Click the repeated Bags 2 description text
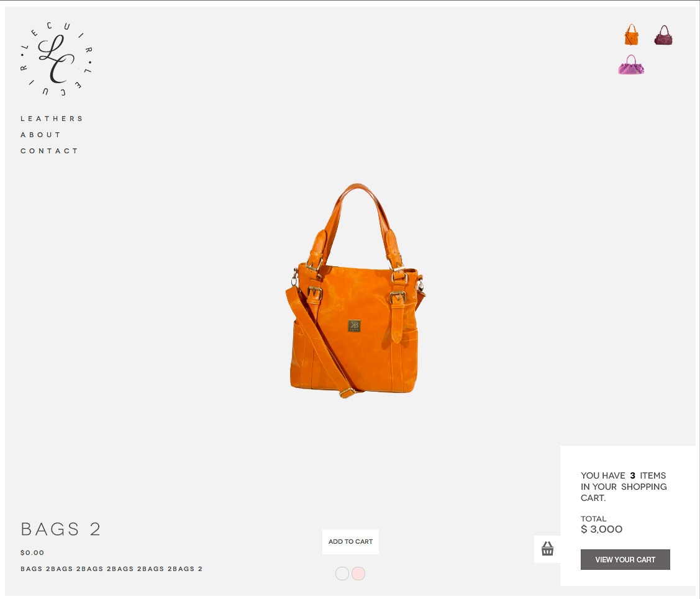This screenshot has width=700, height=599. tap(112, 569)
